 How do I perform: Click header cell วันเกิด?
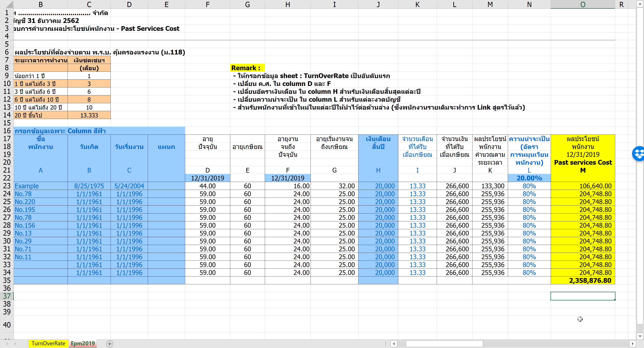(89, 147)
